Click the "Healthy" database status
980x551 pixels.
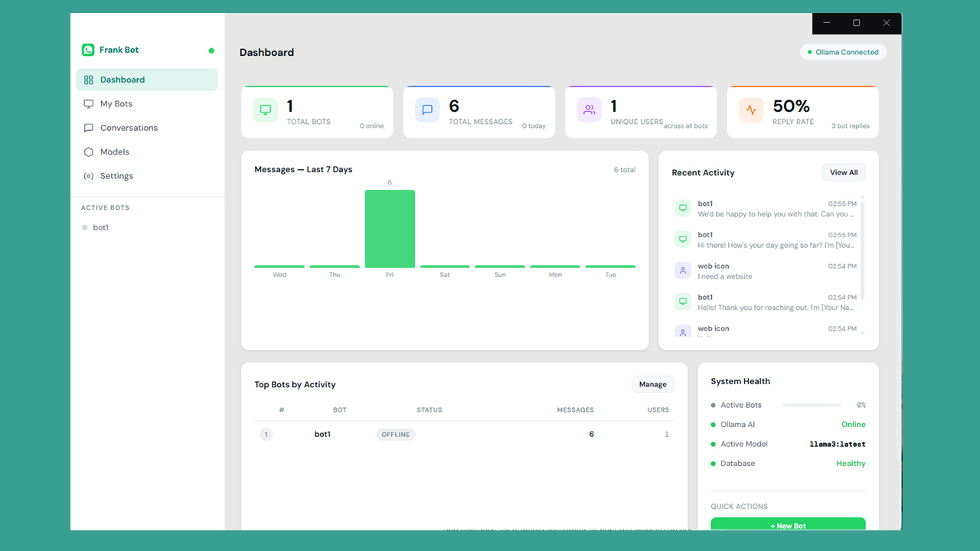(x=851, y=464)
